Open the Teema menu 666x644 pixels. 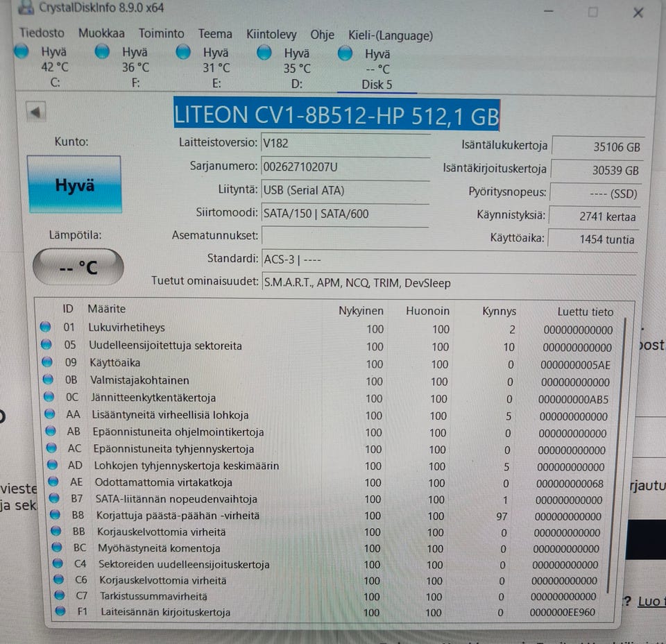215,34
